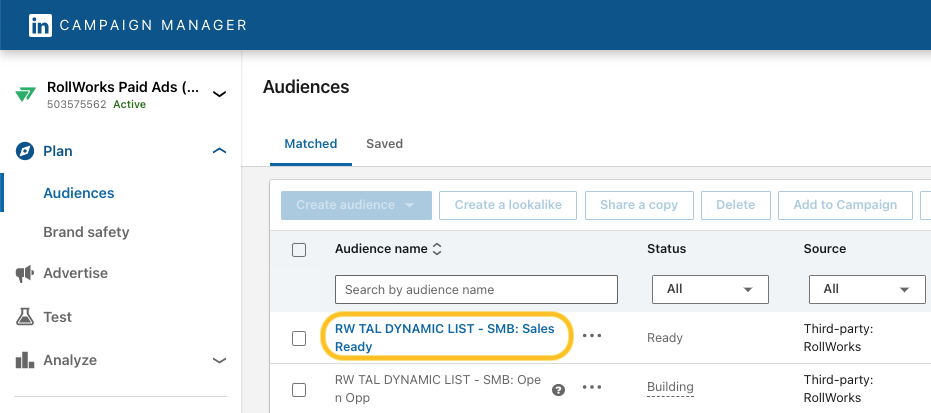
Task: Click the Plan compass icon
Action: point(25,151)
